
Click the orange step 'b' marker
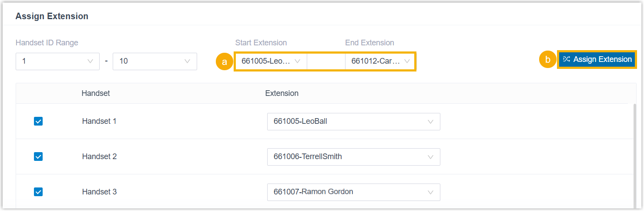(x=548, y=60)
